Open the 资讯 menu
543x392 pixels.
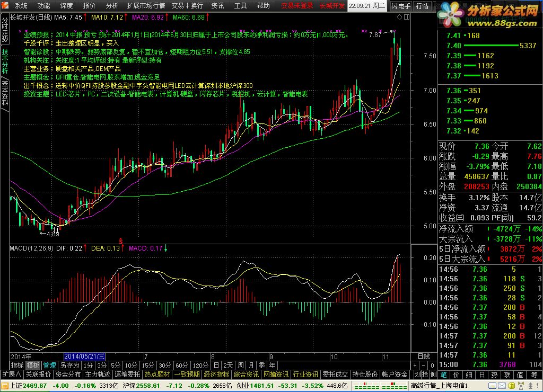217,5
